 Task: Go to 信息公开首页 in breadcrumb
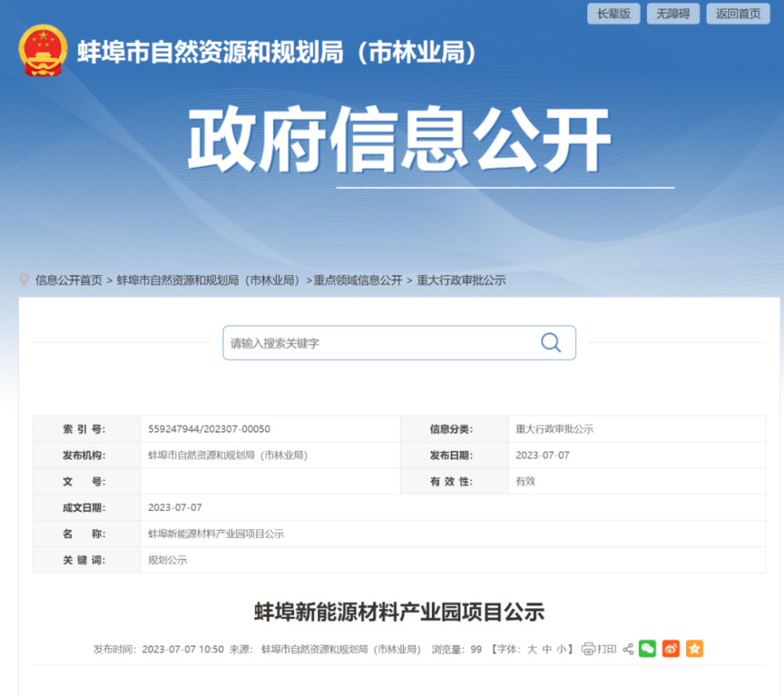[68, 280]
